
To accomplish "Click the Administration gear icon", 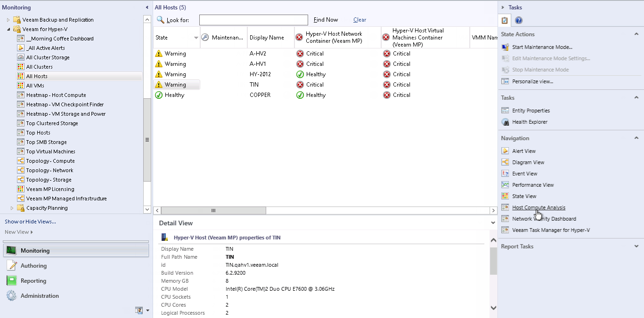I will coord(11,296).
